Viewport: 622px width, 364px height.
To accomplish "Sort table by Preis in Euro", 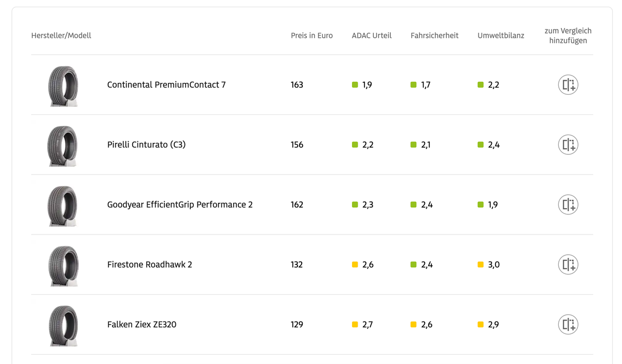I will click(312, 36).
